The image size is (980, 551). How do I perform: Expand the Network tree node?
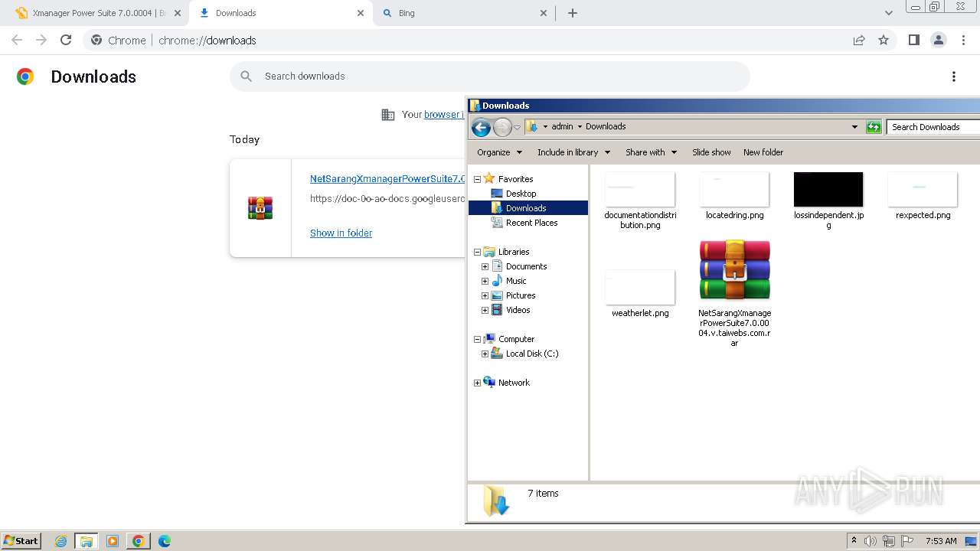477,383
